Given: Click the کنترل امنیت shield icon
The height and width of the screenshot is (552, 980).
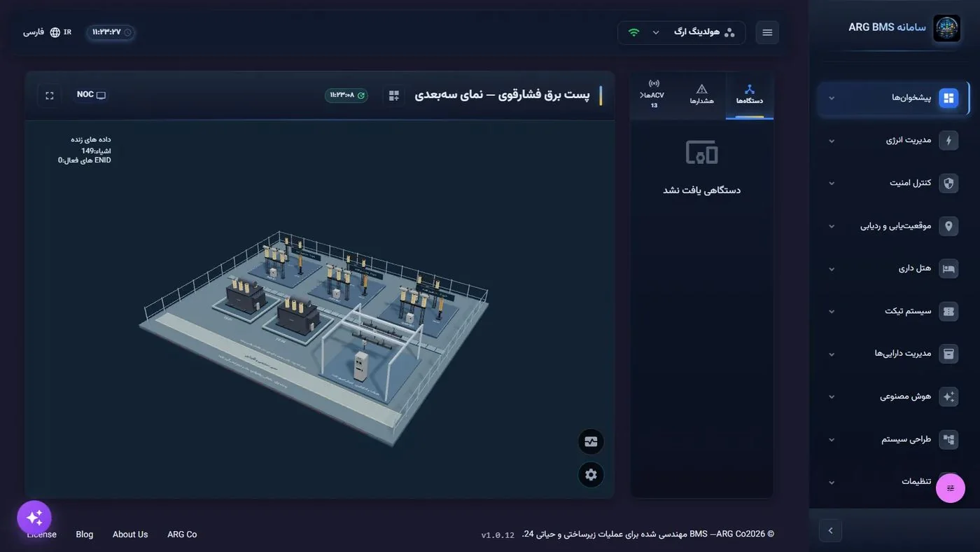Looking at the screenshot, I should tap(948, 184).
